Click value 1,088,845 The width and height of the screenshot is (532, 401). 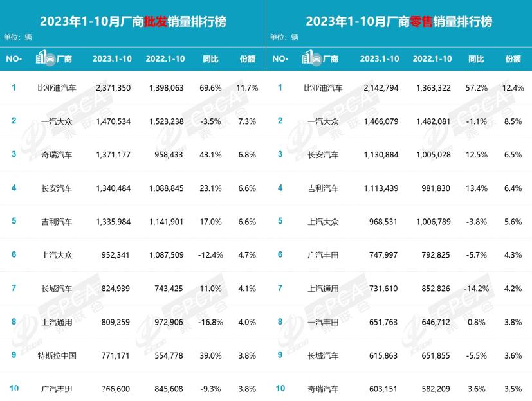click(166, 188)
